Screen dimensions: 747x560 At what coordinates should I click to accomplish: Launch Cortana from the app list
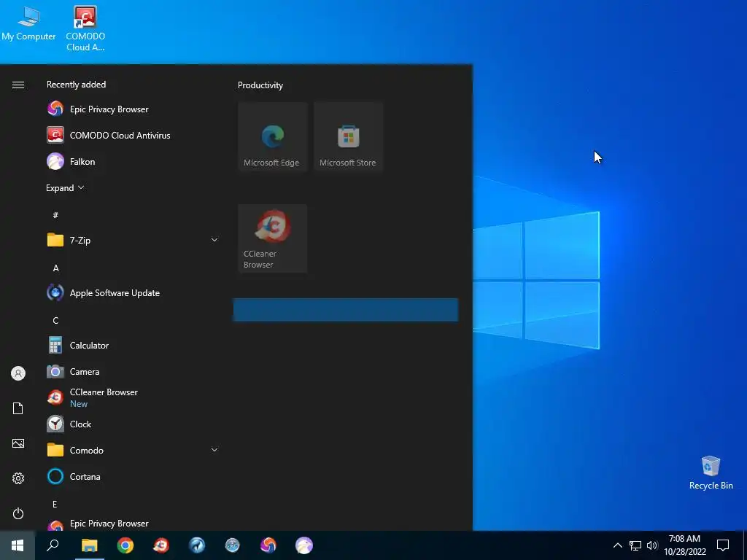point(133,477)
